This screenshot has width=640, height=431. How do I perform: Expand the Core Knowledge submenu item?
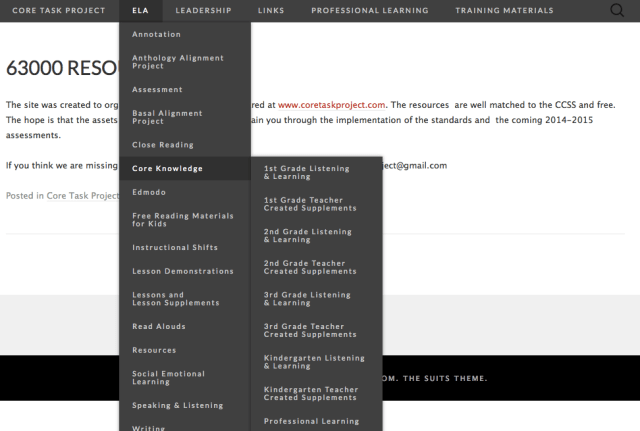pos(167,168)
